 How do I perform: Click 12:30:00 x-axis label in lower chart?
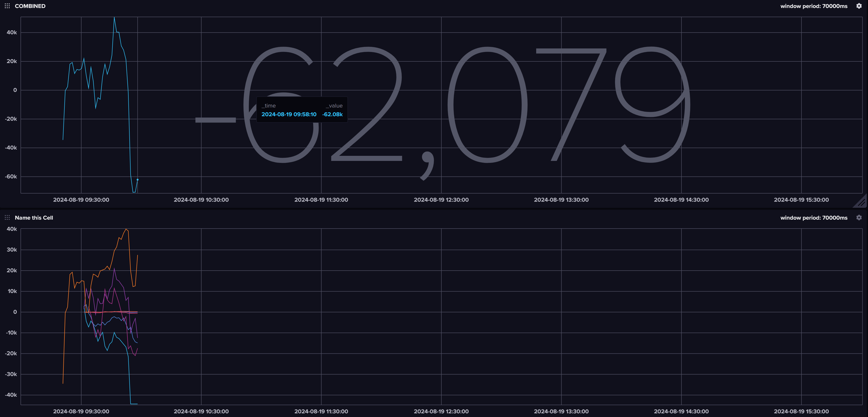coord(441,411)
